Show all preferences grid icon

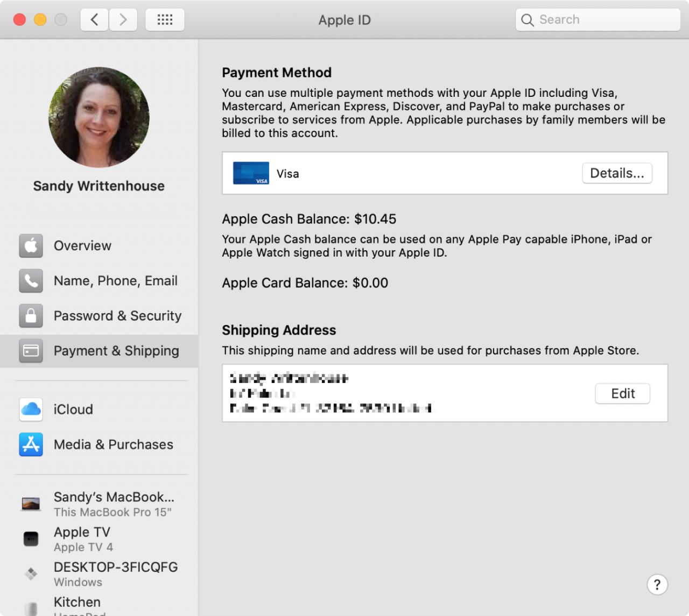click(165, 20)
